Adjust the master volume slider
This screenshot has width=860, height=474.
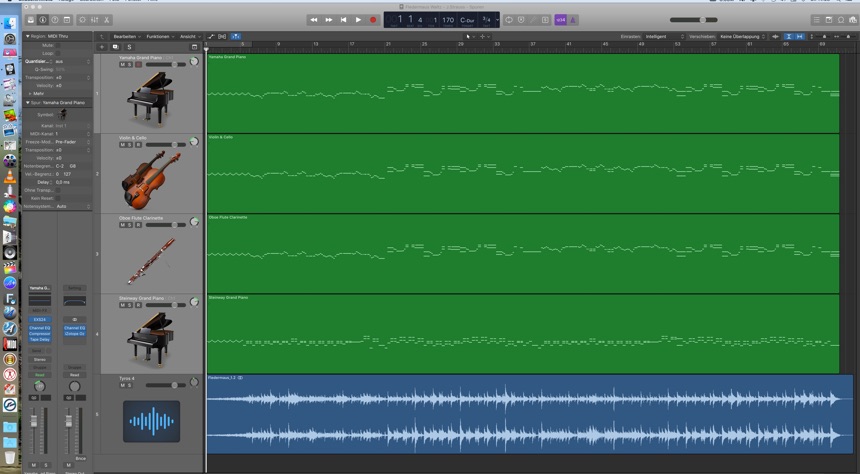(x=694, y=20)
